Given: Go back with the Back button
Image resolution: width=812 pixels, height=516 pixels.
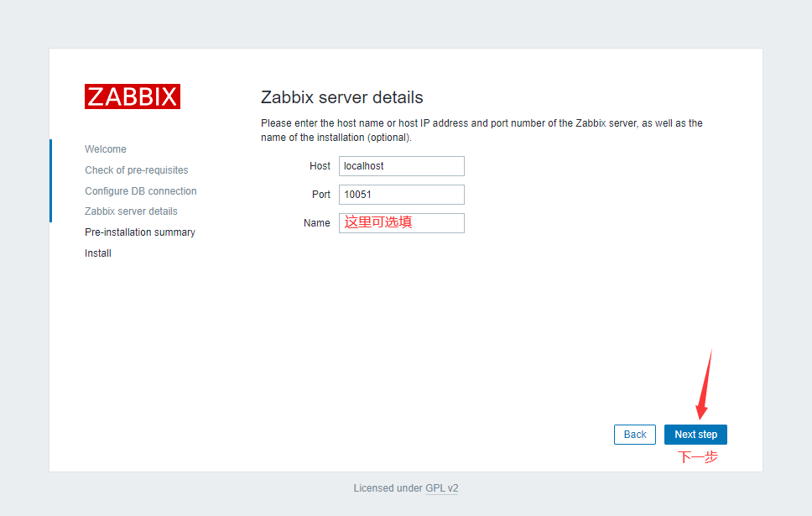Looking at the screenshot, I should click(635, 435).
